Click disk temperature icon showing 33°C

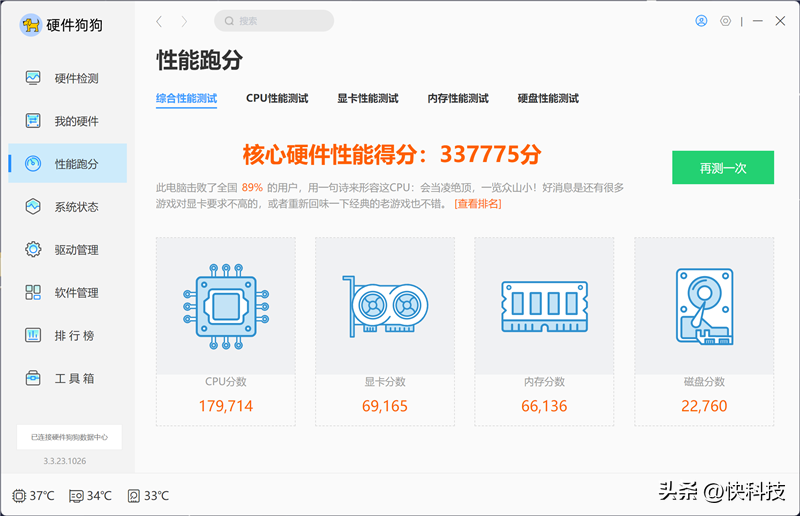(x=133, y=496)
